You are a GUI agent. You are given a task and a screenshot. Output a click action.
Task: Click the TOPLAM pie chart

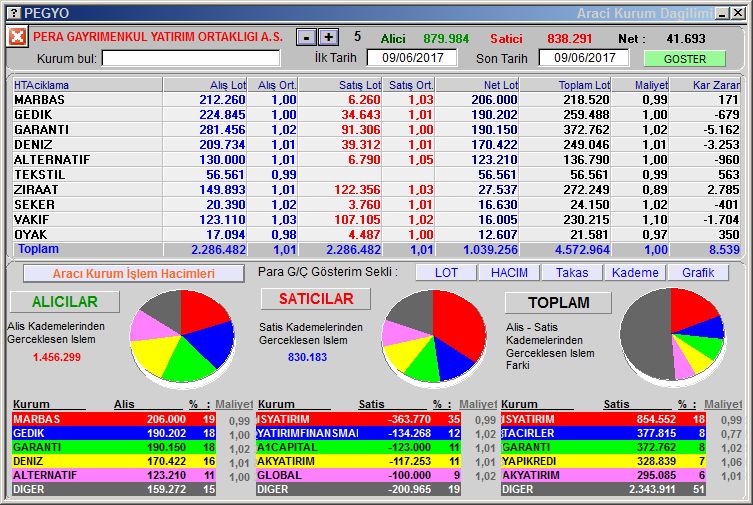(672, 335)
